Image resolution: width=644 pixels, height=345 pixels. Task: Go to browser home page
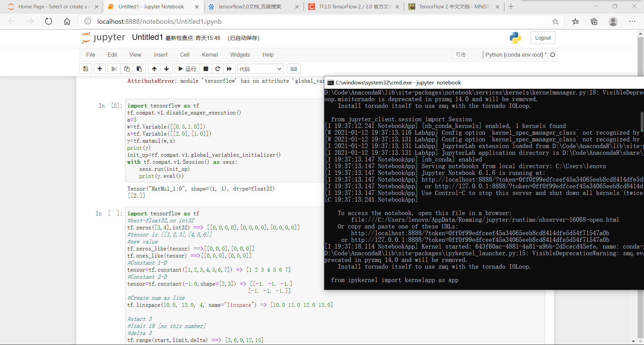pos(67,21)
